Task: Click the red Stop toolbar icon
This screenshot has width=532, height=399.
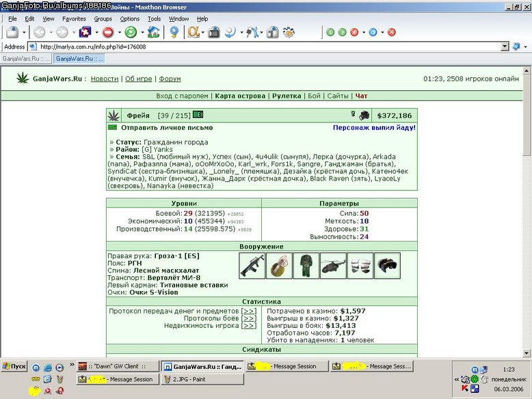Action: click(108, 32)
